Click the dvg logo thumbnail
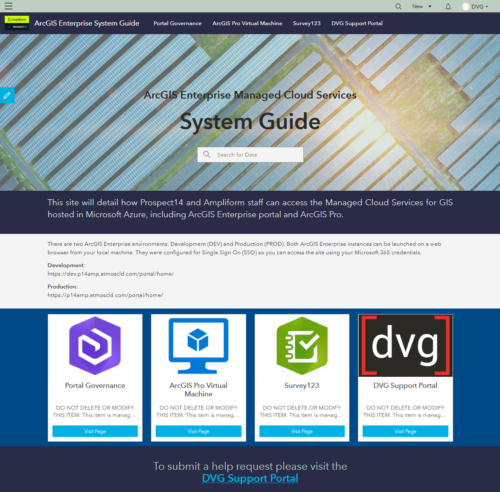500x492 pixels. tap(405, 345)
